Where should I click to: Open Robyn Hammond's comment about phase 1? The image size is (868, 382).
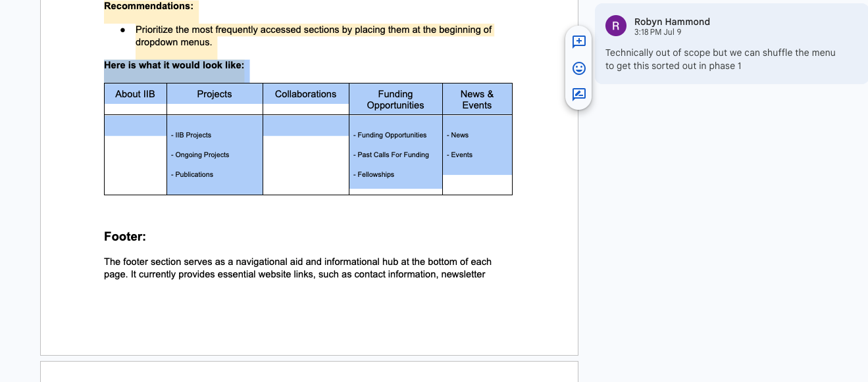coord(721,59)
